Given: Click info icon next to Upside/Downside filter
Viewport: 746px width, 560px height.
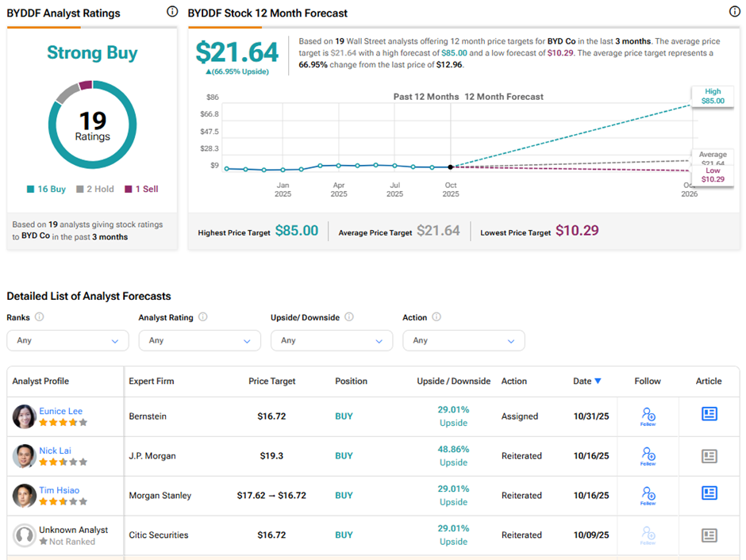Looking at the screenshot, I should [349, 317].
